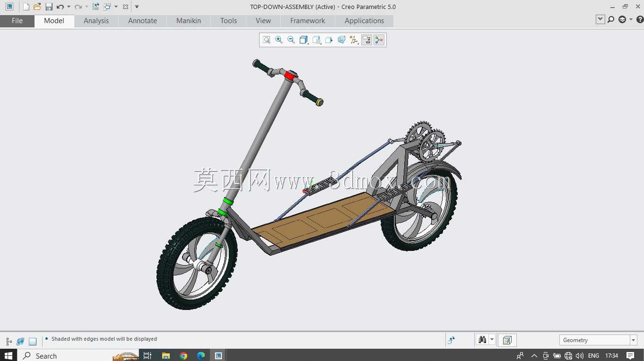Viewport: 644px width, 361px height.
Task: Open the Saved Orientations dropdown
Action: point(317,40)
